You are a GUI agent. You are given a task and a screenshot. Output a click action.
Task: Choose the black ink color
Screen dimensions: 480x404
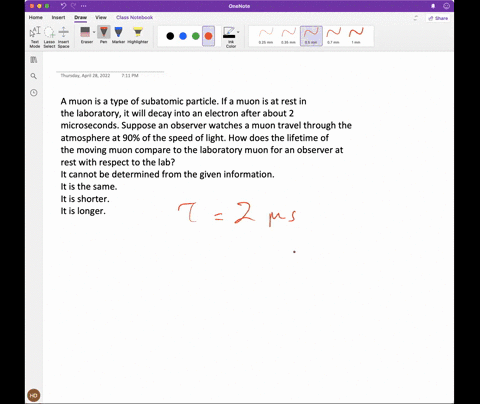pos(170,36)
